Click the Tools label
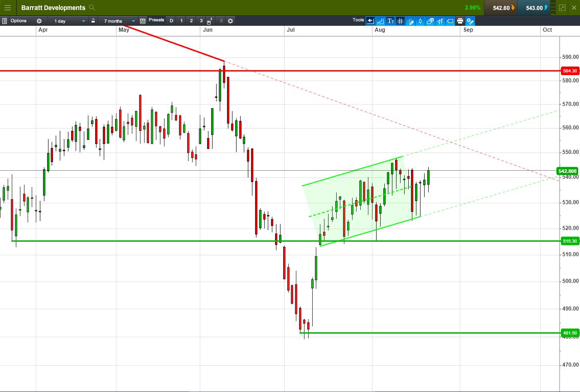Image resolution: width=580 pixels, height=392 pixels. click(x=358, y=20)
